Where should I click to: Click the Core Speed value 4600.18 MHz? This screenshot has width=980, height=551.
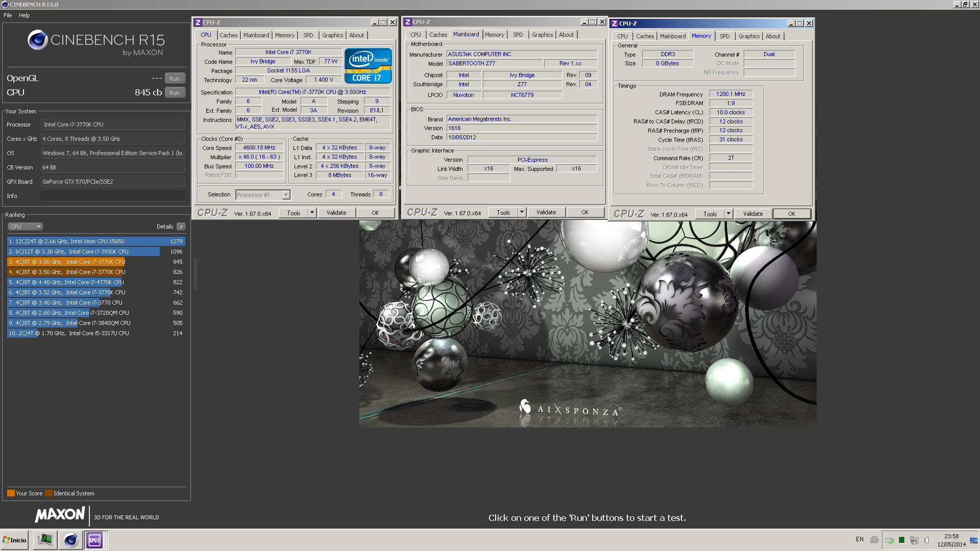(x=259, y=148)
